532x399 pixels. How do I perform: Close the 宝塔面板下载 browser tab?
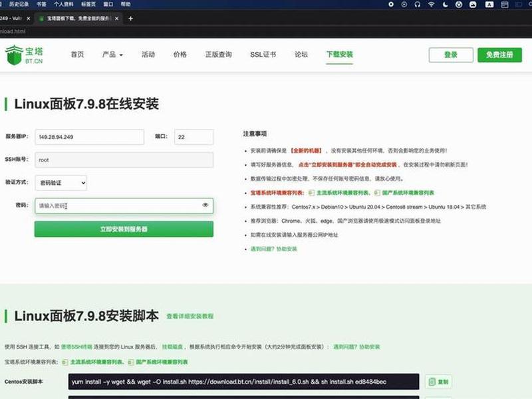(x=117, y=19)
